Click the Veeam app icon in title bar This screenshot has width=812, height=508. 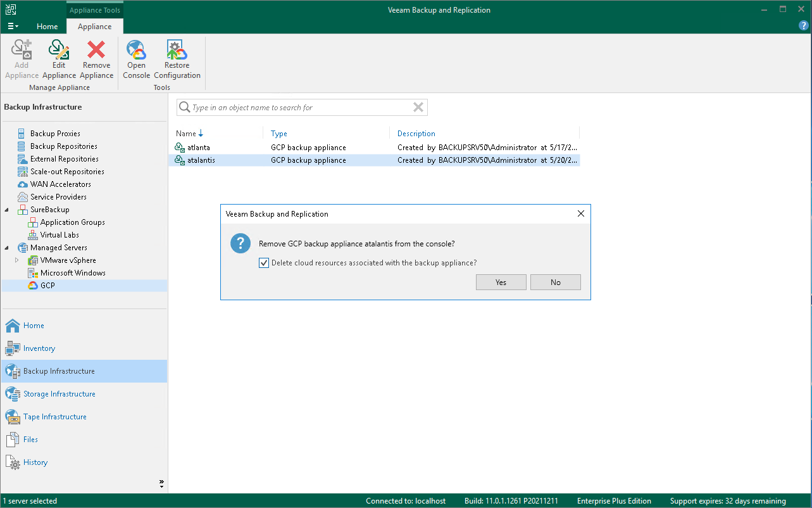point(11,10)
